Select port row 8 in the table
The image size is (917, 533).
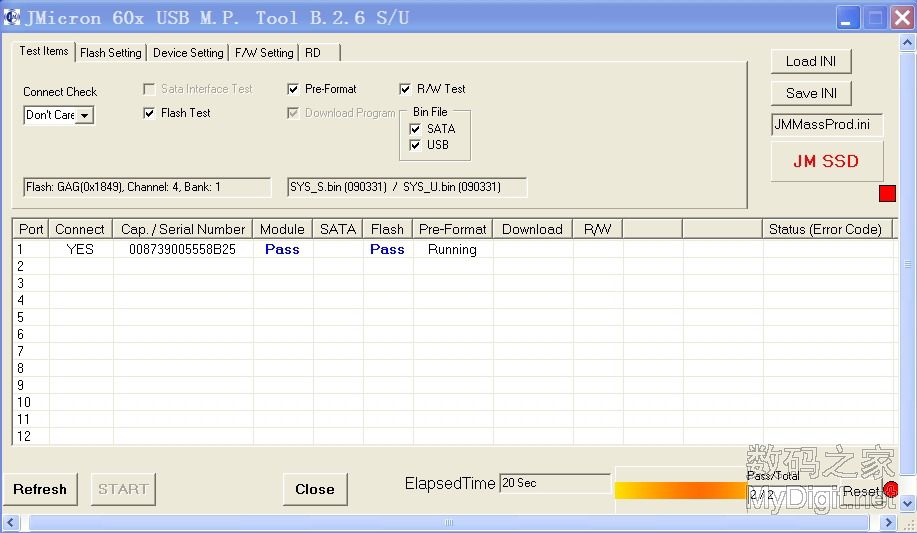[x=454, y=369]
